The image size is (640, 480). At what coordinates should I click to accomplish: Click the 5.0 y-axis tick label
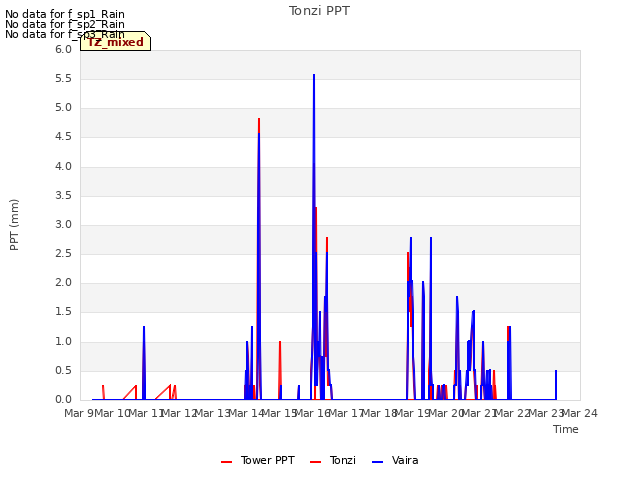pyautogui.click(x=63, y=108)
